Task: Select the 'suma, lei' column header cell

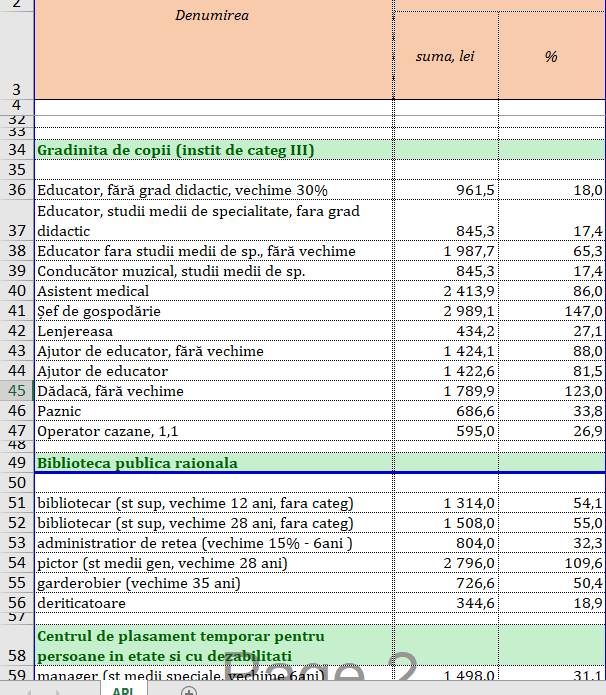Action: pyautogui.click(x=445, y=57)
